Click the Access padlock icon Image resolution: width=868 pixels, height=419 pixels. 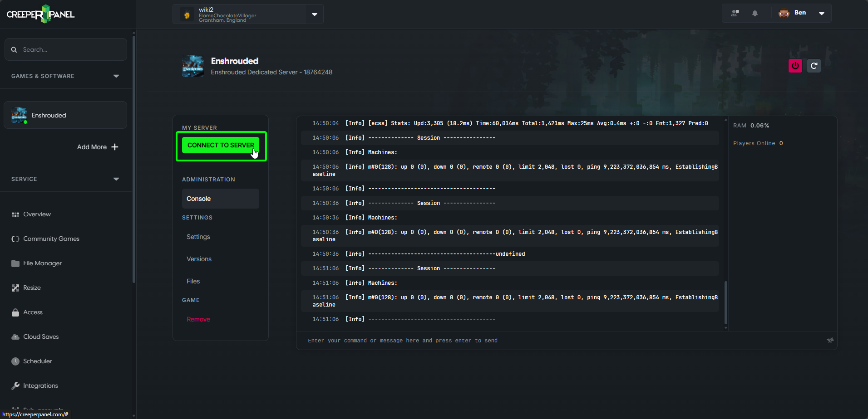click(x=15, y=312)
